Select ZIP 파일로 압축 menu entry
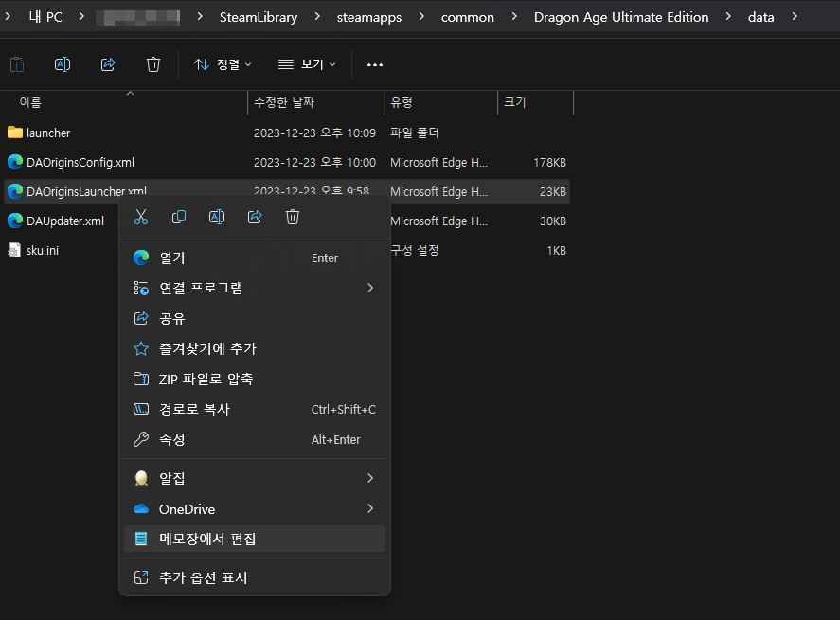The height and width of the screenshot is (620, 840). [x=255, y=379]
